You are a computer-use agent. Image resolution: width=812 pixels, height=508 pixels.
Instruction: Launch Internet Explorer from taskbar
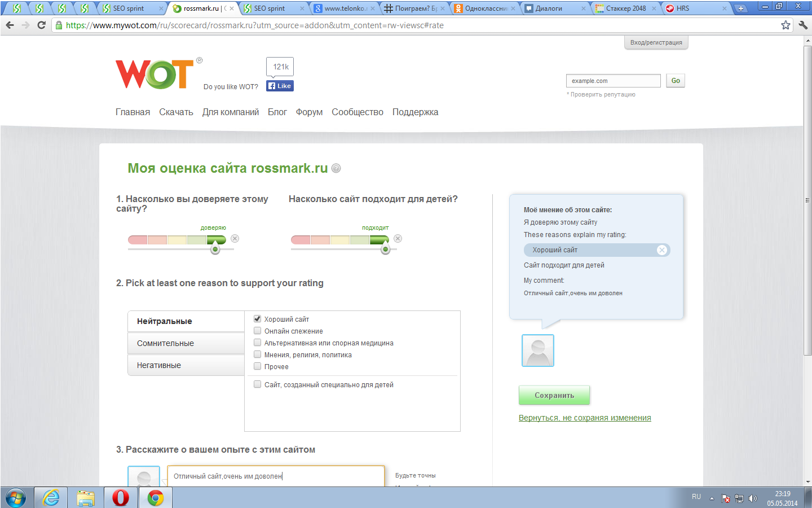coord(51,498)
